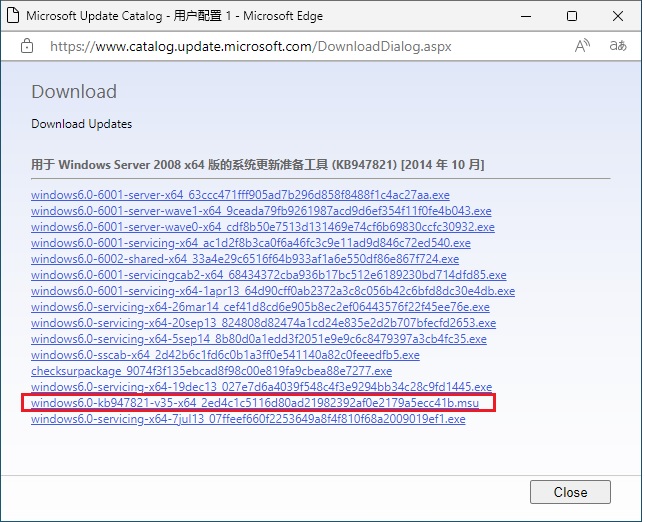Download windows6.0-kb947821-v35-x64 msu link
This screenshot has width=645, height=522.
tap(255, 403)
